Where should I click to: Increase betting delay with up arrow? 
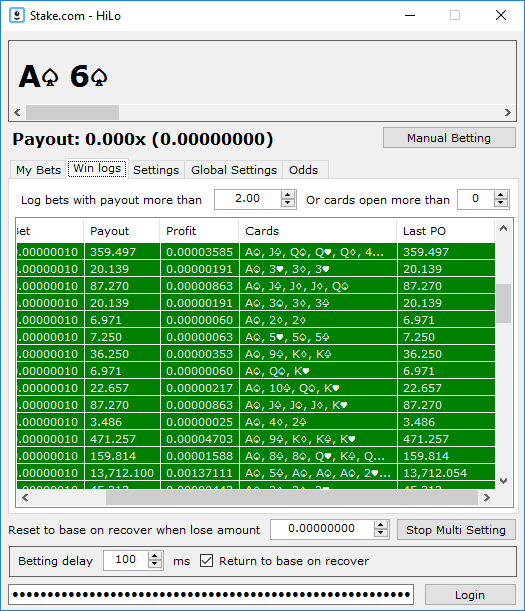(155, 556)
